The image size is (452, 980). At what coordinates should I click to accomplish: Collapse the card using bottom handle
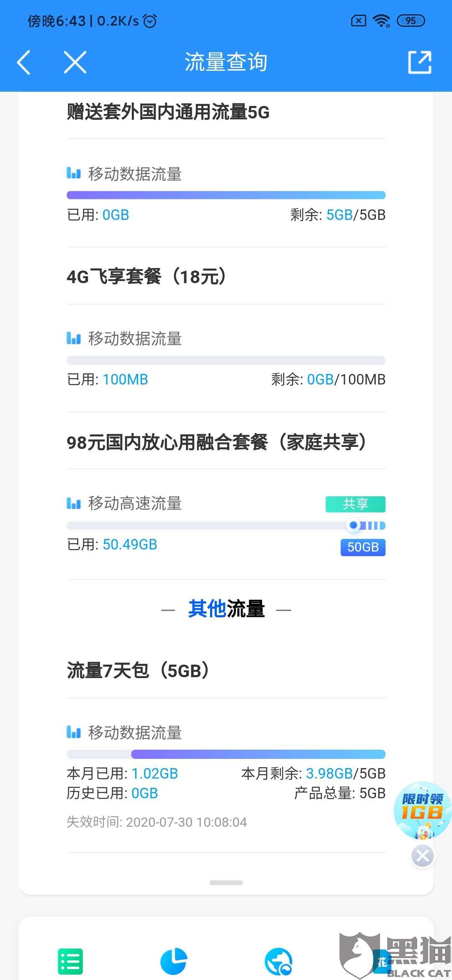pyautogui.click(x=226, y=882)
